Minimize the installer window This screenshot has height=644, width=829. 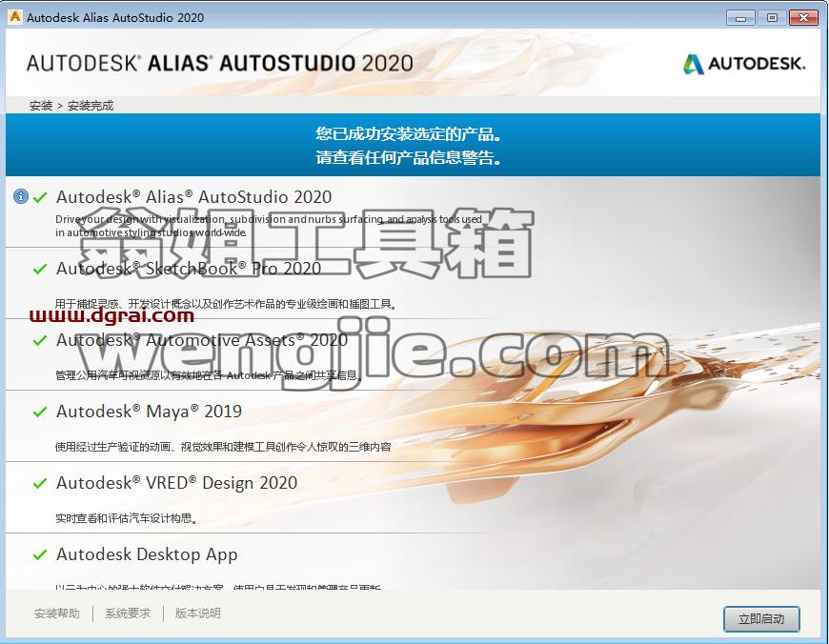coord(740,18)
